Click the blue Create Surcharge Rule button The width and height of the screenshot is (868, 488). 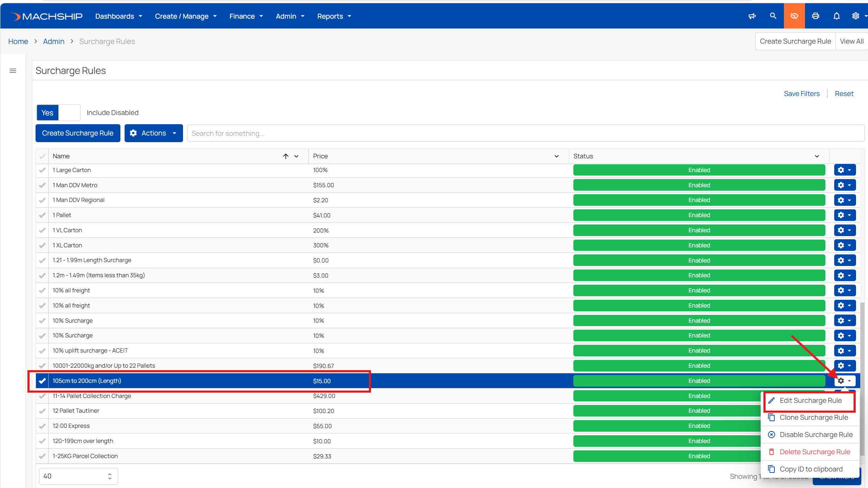(x=78, y=133)
